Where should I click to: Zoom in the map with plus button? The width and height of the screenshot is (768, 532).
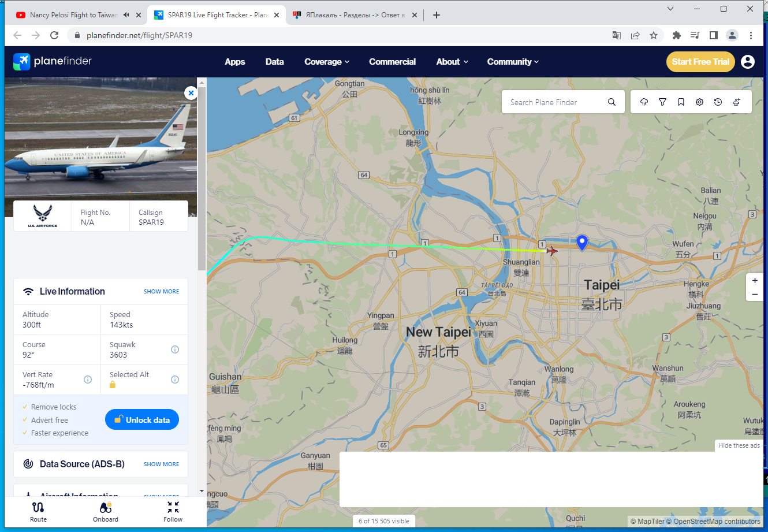[x=755, y=281]
